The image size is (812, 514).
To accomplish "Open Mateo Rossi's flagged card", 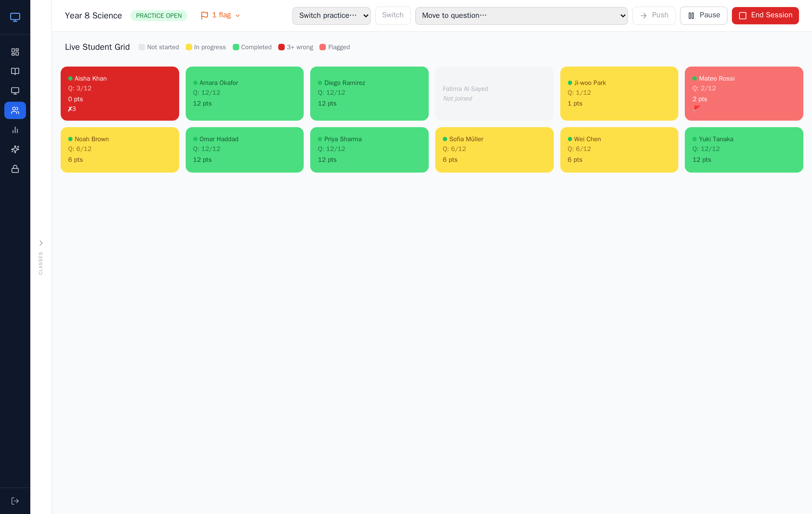I will 744,93.
